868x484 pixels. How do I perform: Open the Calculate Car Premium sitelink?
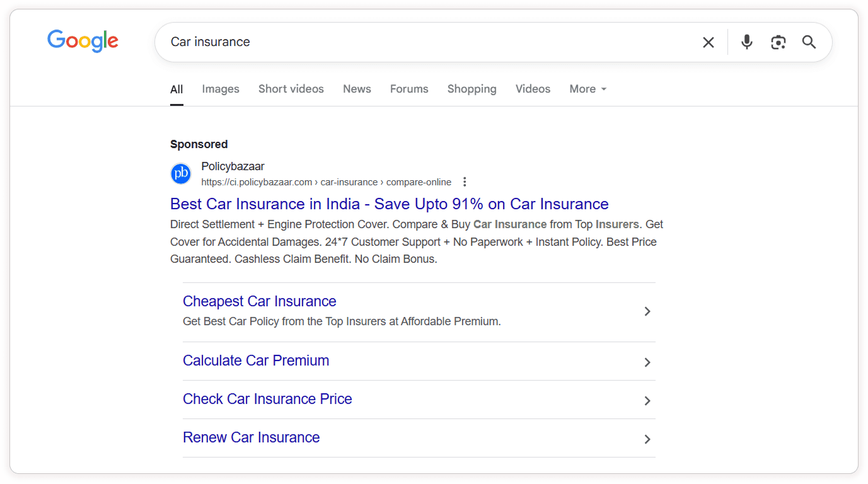click(x=256, y=360)
